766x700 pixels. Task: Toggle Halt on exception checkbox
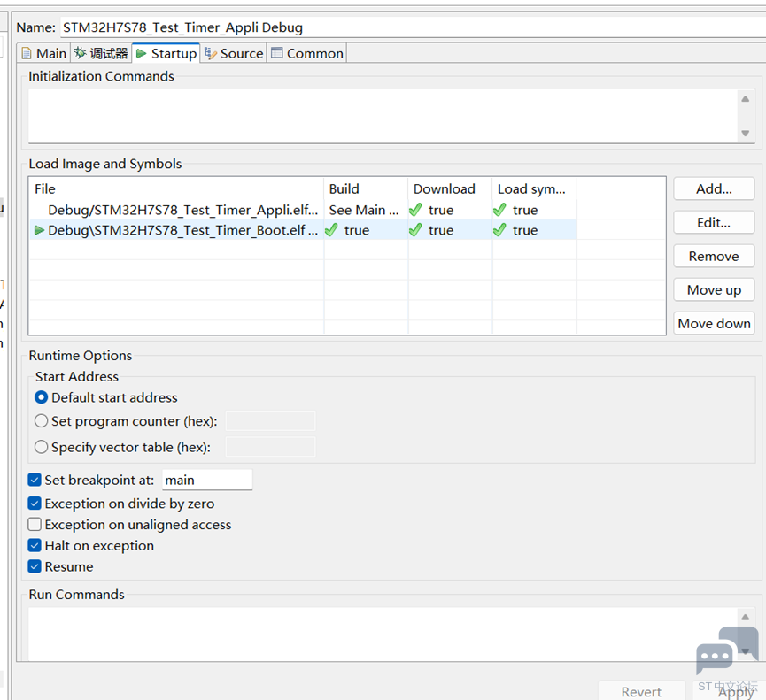[x=35, y=545]
